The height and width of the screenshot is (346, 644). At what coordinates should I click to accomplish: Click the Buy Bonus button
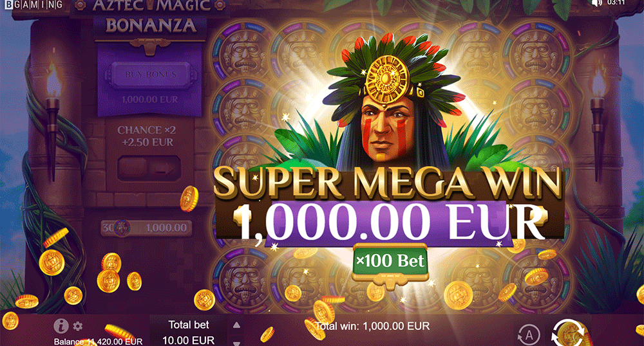(150, 75)
